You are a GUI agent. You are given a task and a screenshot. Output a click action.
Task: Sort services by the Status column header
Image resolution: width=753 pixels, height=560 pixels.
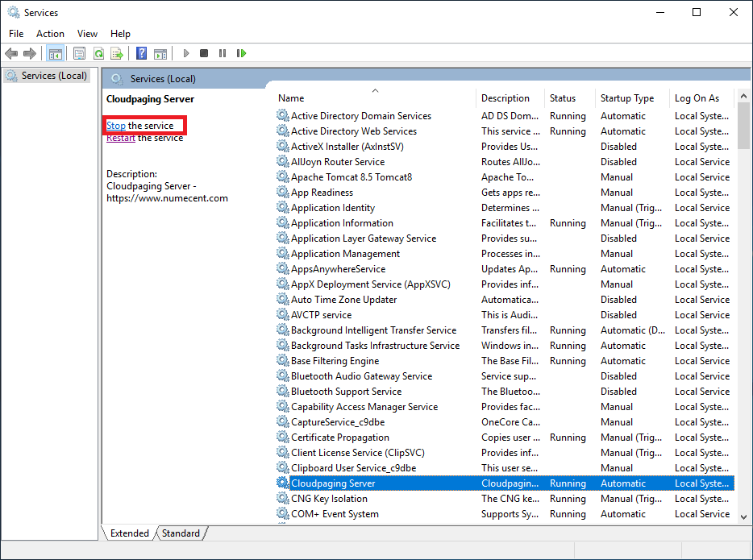pyautogui.click(x=564, y=97)
